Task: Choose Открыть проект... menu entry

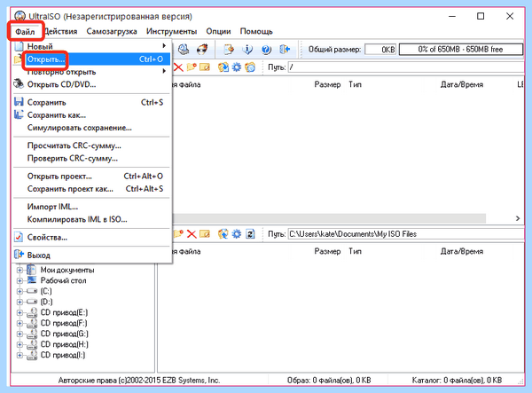Action: (x=91, y=177)
